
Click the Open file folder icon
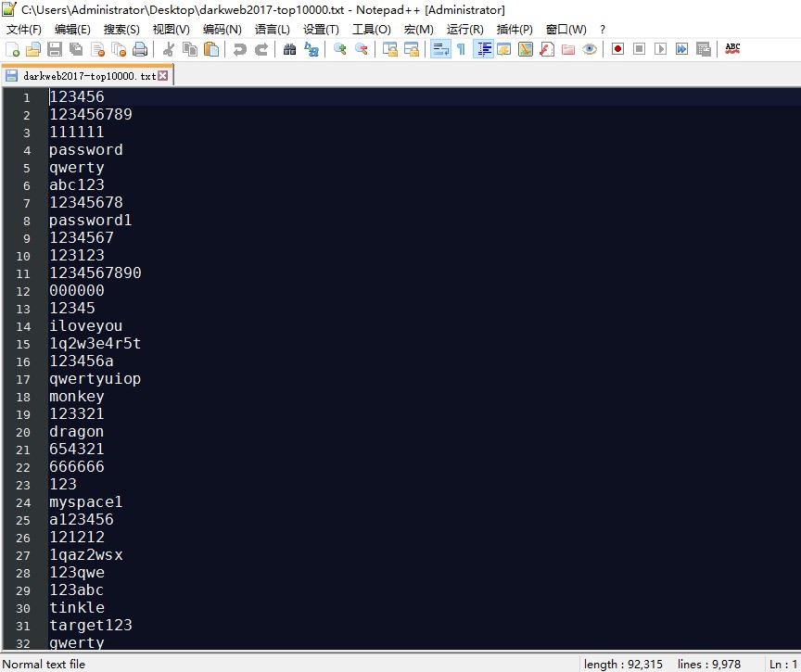pos(33,49)
